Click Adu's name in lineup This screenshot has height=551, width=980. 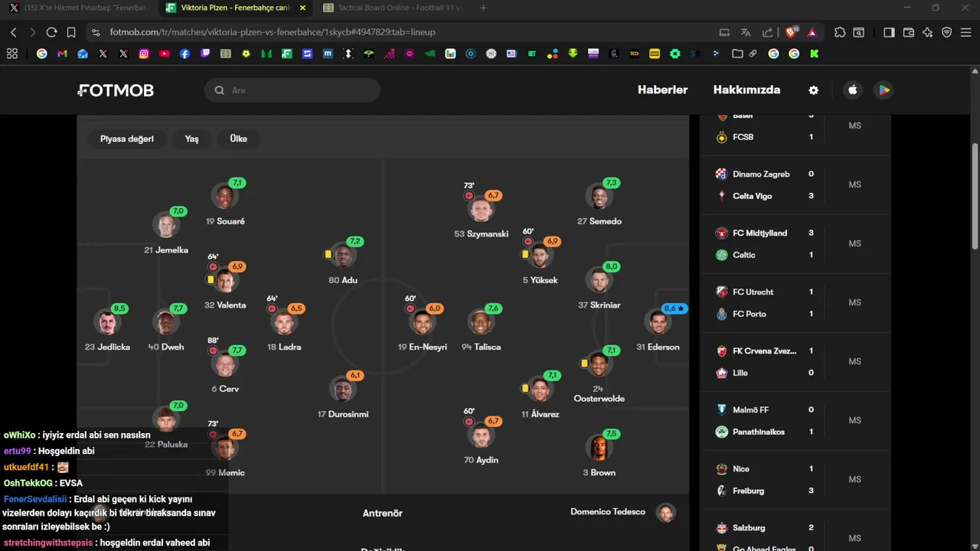(x=343, y=280)
